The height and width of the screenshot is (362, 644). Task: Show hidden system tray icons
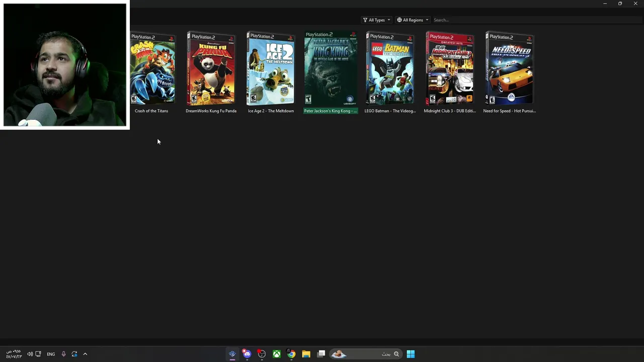[x=85, y=354]
